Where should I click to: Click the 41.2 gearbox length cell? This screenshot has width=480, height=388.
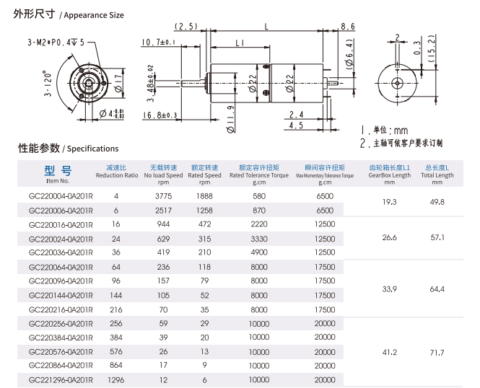[x=389, y=352]
